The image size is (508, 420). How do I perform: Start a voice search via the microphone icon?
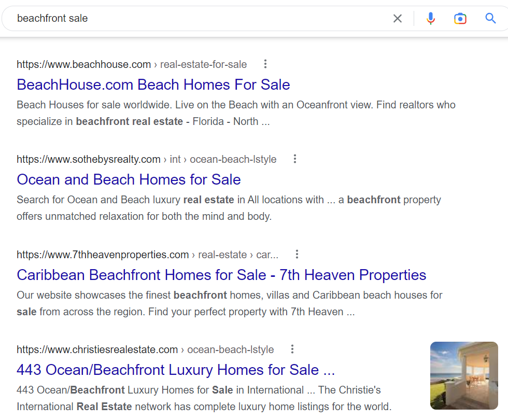(x=431, y=18)
